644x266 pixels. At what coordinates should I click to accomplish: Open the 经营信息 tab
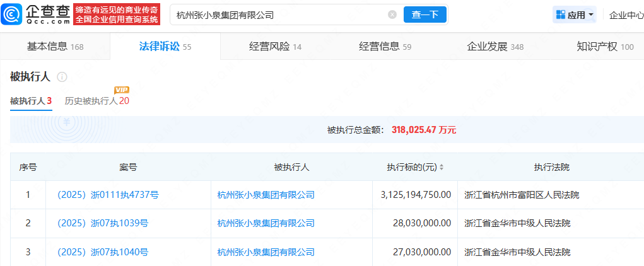[x=385, y=47]
